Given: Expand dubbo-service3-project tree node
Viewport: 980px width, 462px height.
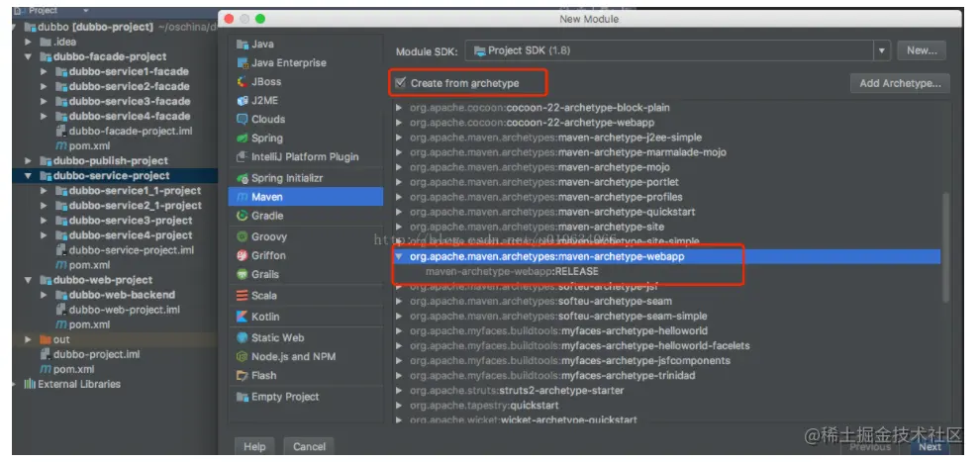Looking at the screenshot, I should point(44,221).
